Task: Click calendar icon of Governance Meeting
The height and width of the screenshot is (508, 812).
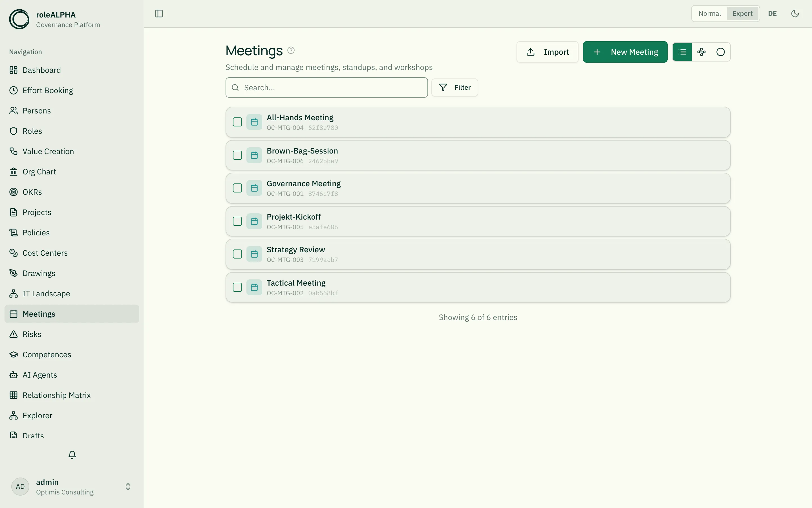Action: (254, 188)
